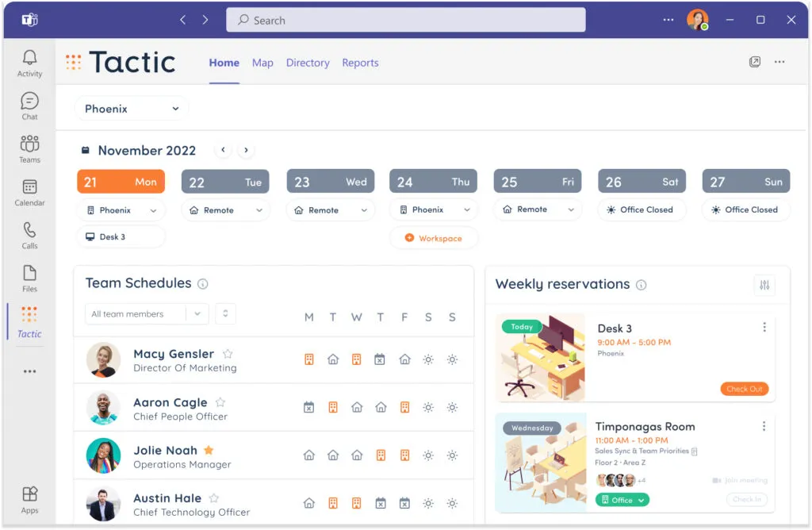Show more apps ellipsis in sidebar
812x530 pixels.
[29, 371]
